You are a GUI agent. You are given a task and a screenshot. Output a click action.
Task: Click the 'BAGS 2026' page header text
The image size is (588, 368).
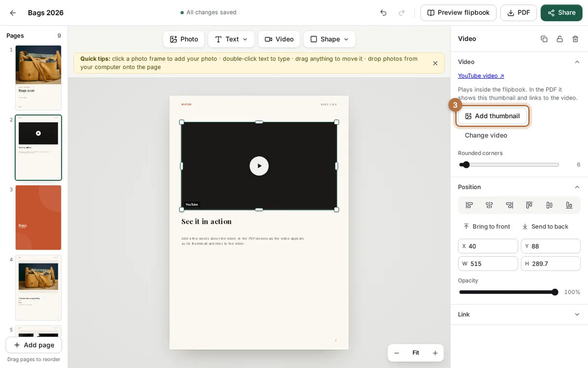pyautogui.click(x=329, y=105)
